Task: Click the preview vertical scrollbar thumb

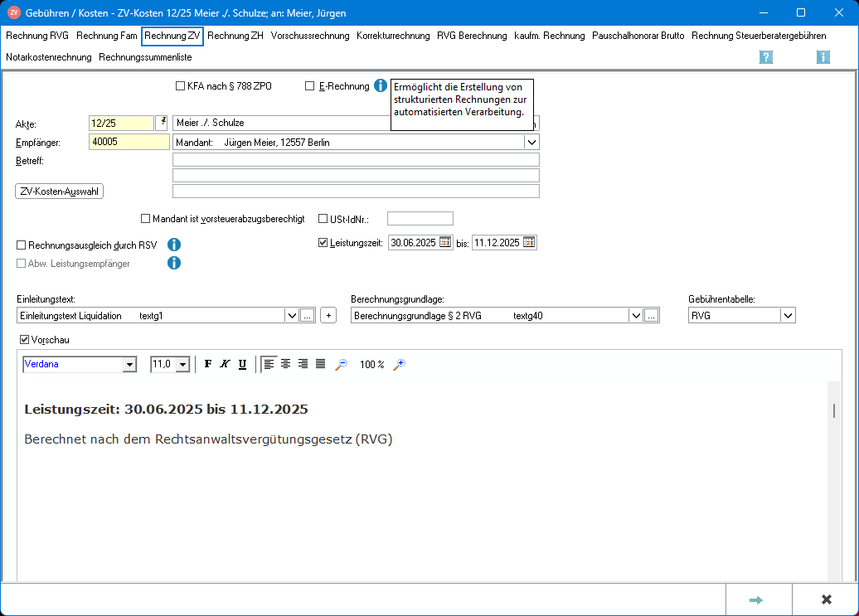Action: click(x=834, y=410)
